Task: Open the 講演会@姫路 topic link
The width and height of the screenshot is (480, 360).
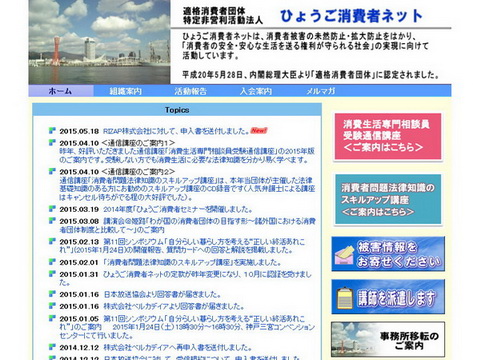Action: (x=187, y=225)
